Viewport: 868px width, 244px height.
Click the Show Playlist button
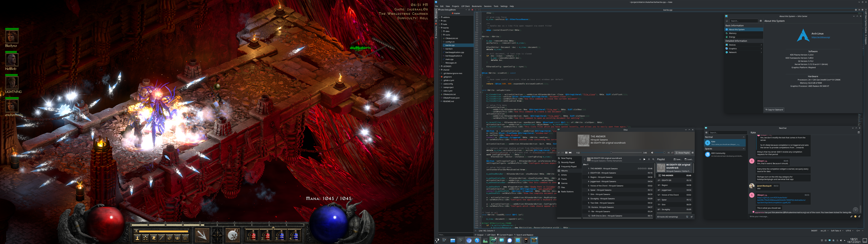click(x=682, y=153)
